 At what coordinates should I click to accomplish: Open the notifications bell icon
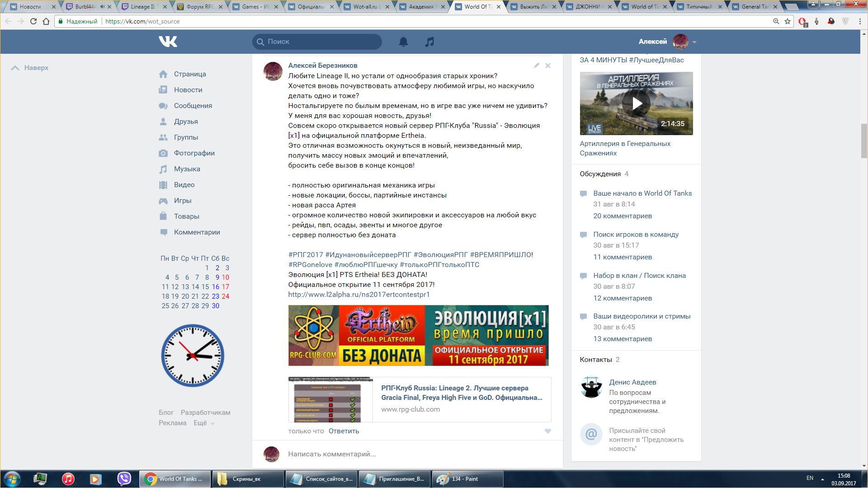(x=403, y=42)
